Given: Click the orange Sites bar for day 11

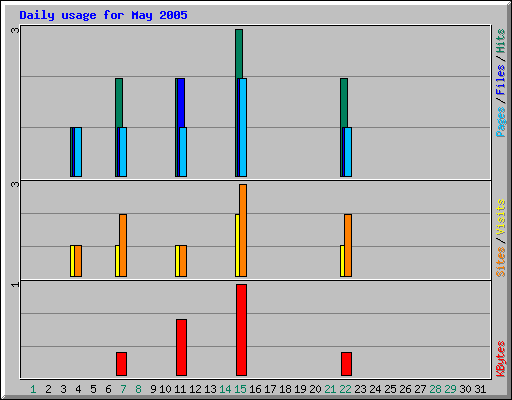Looking at the screenshot, I should pos(183,261).
